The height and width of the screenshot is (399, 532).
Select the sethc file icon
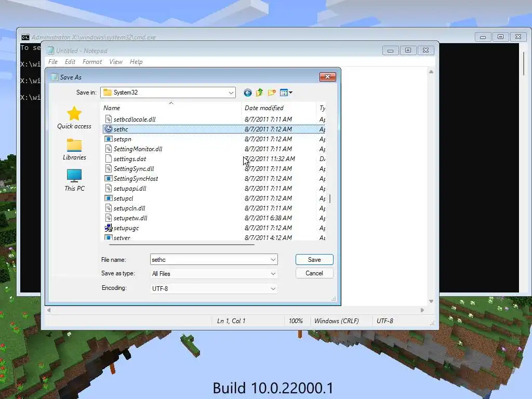[x=108, y=129]
